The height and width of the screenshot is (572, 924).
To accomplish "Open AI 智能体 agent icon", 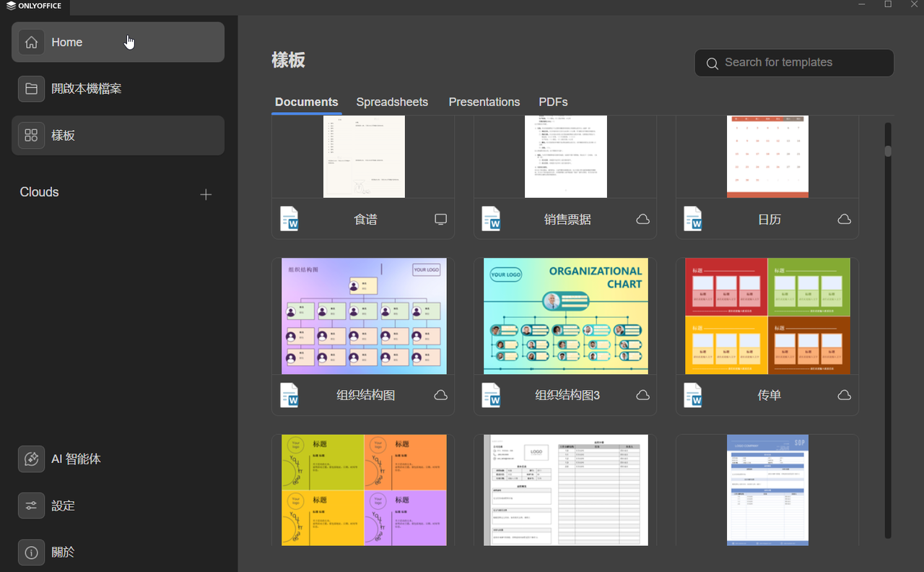I will click(x=31, y=459).
